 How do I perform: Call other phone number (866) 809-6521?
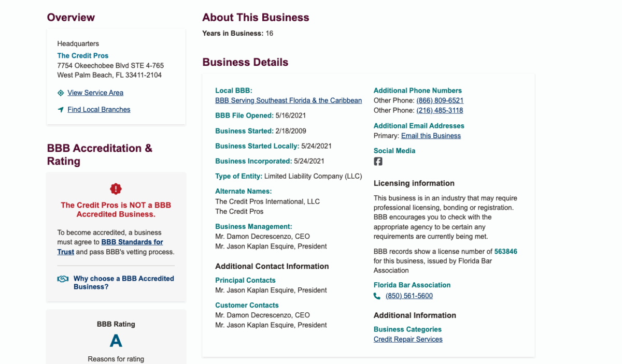click(x=440, y=100)
